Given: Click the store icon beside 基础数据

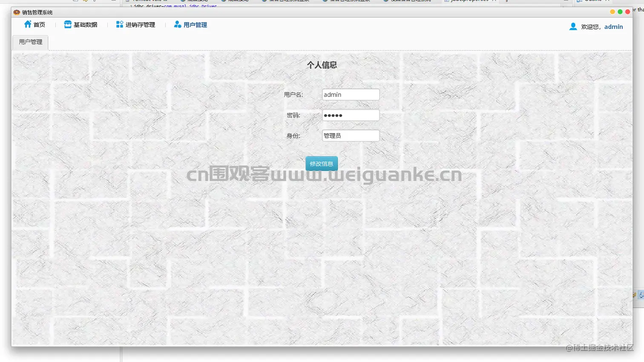Looking at the screenshot, I should (68, 24).
